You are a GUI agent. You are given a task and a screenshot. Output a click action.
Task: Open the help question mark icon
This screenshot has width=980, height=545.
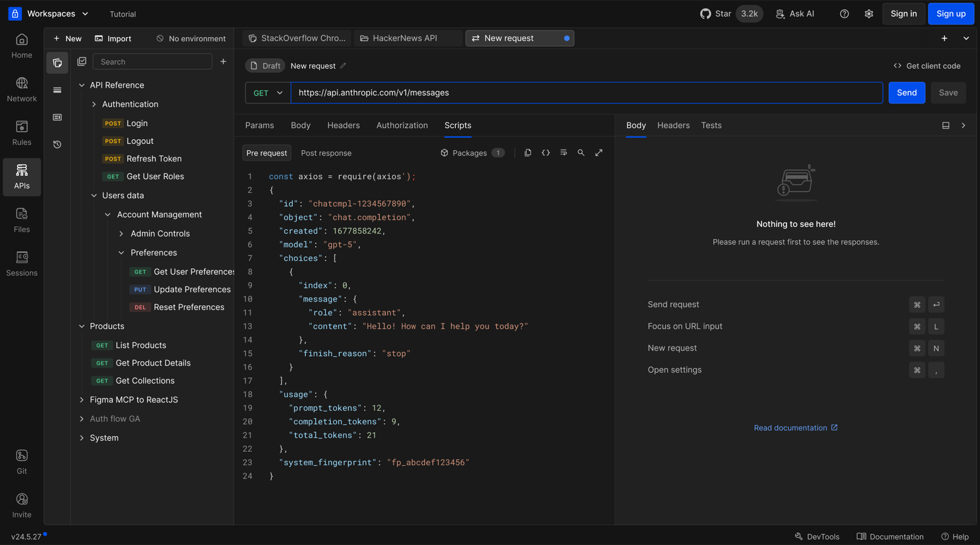point(844,13)
